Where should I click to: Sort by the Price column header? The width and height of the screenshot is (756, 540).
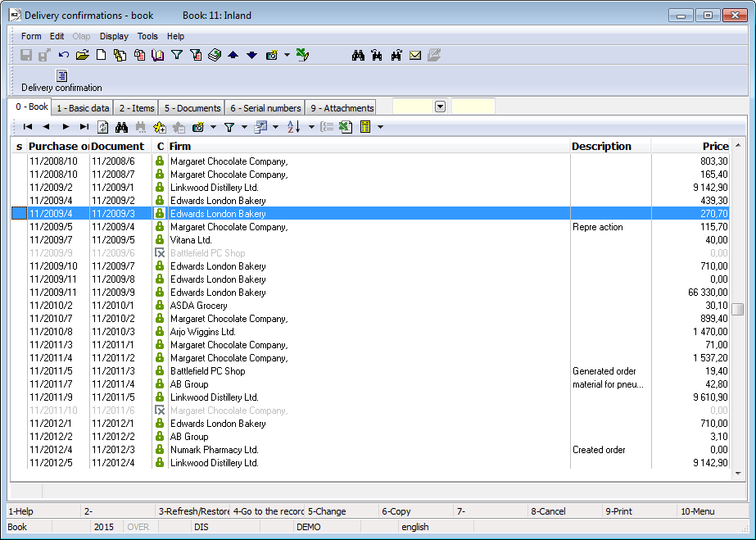click(690, 146)
